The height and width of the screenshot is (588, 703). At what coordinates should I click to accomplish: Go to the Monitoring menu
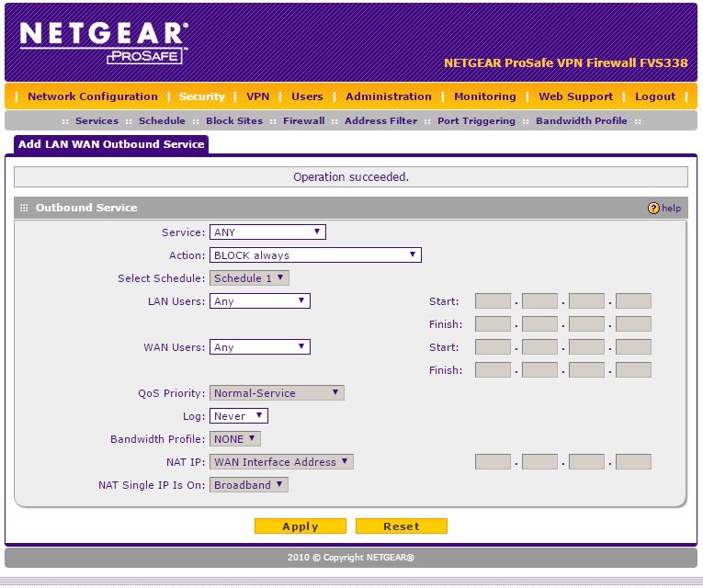pos(484,96)
